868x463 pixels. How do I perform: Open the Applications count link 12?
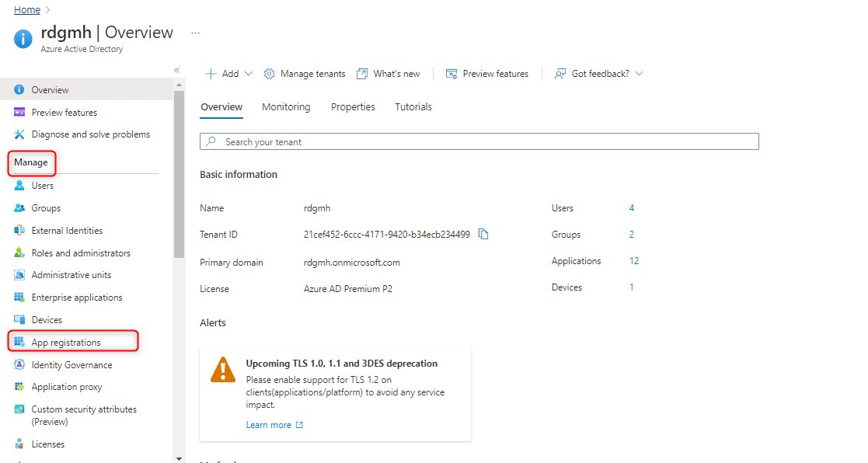634,260
